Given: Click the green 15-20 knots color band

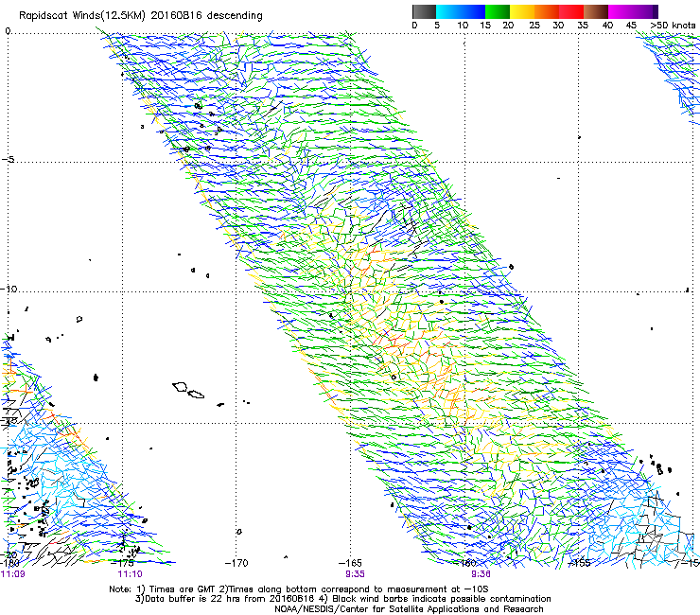Looking at the screenshot, I should point(498,12).
